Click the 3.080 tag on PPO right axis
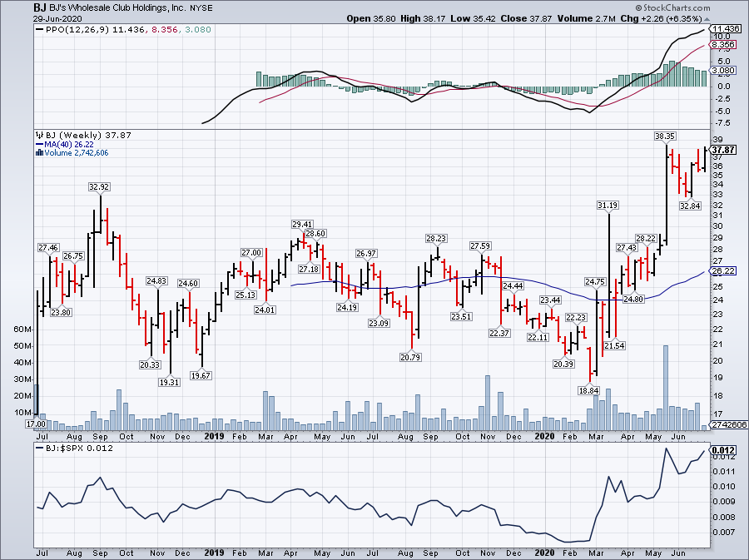Image resolution: width=749 pixels, height=560 pixels. point(723,71)
